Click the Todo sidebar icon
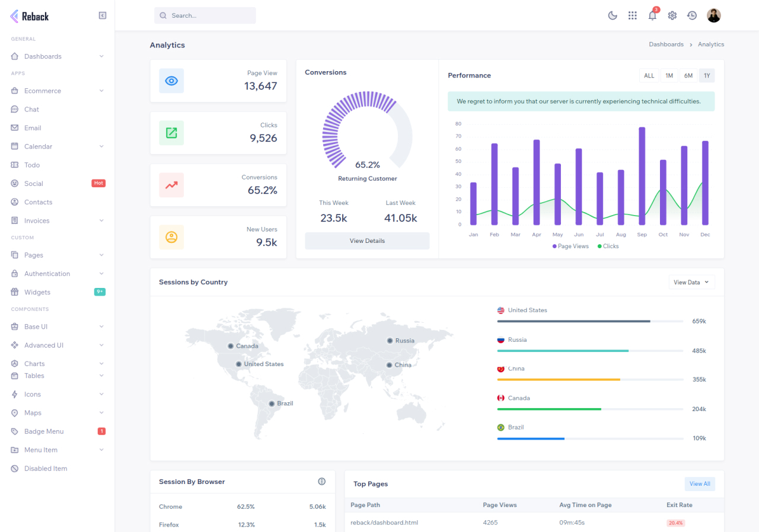Screen dimensions: 759x532 coord(15,165)
